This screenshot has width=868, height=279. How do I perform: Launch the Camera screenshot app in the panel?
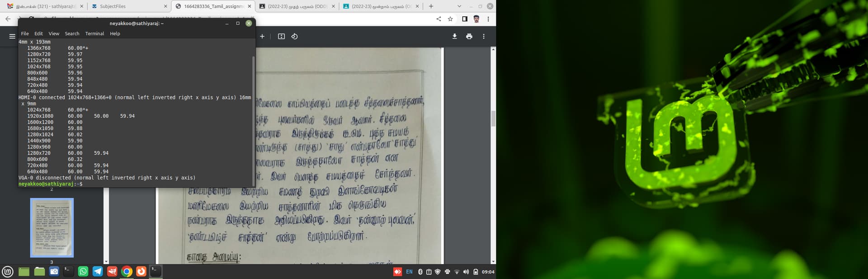(x=54, y=271)
